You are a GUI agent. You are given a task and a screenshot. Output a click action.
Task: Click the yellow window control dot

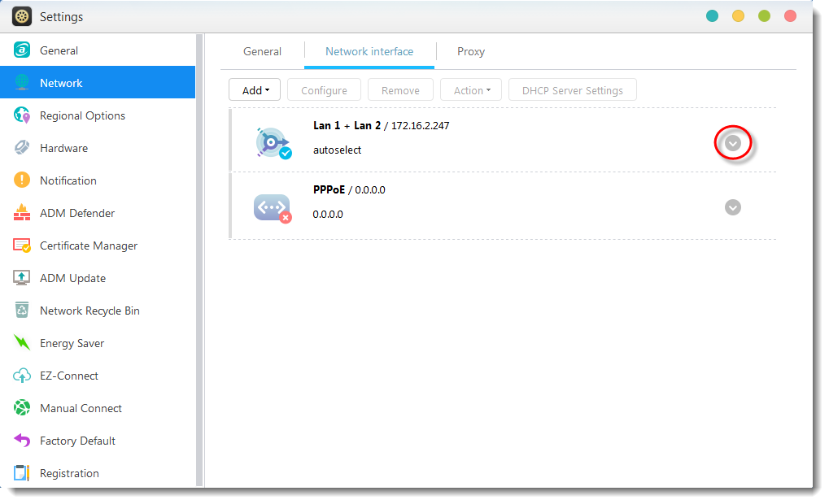tap(738, 15)
